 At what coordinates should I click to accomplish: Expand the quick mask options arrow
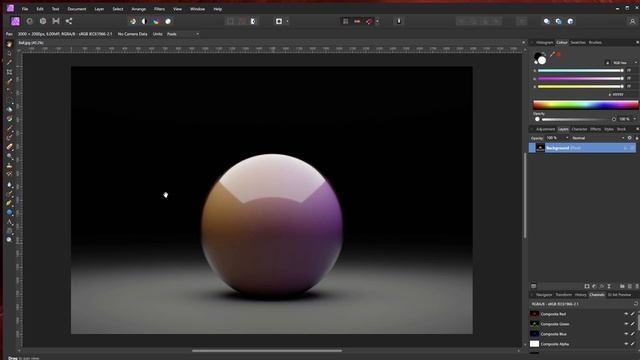click(287, 21)
